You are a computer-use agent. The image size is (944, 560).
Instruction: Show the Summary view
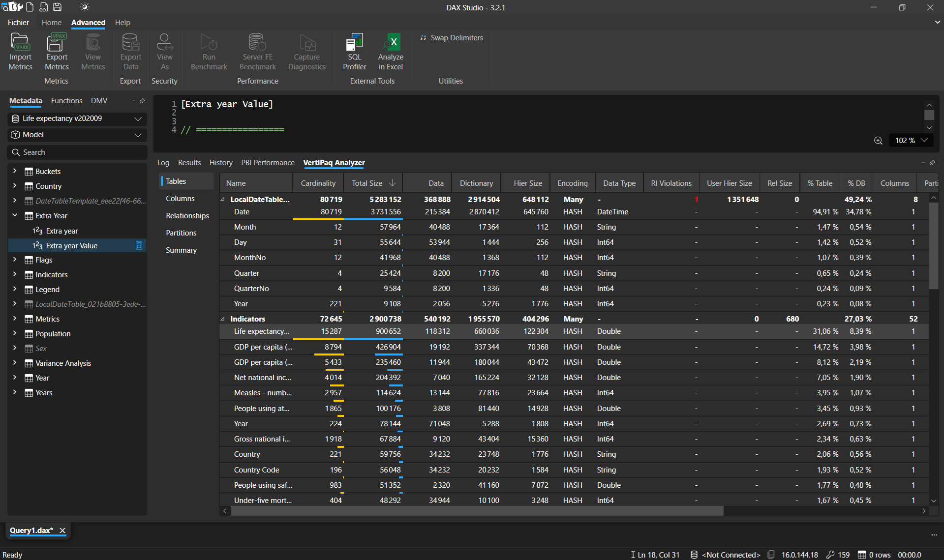[x=181, y=250]
